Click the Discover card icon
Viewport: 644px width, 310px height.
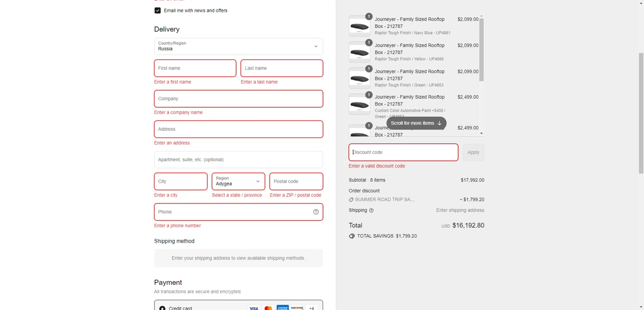pyautogui.click(x=297, y=308)
